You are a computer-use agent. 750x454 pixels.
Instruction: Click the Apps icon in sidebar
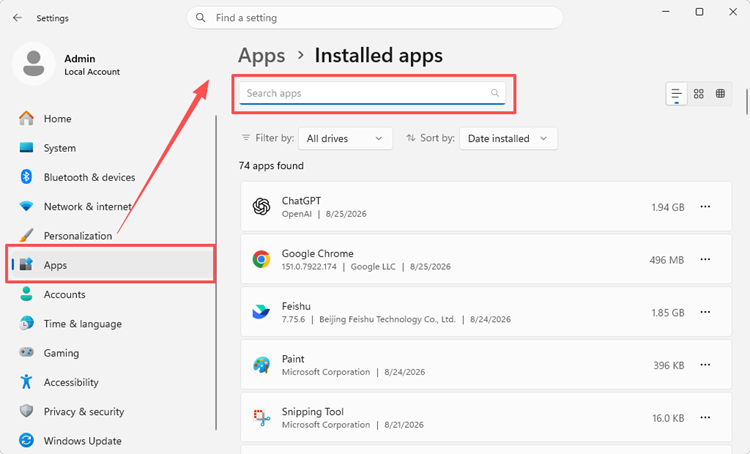(x=26, y=264)
